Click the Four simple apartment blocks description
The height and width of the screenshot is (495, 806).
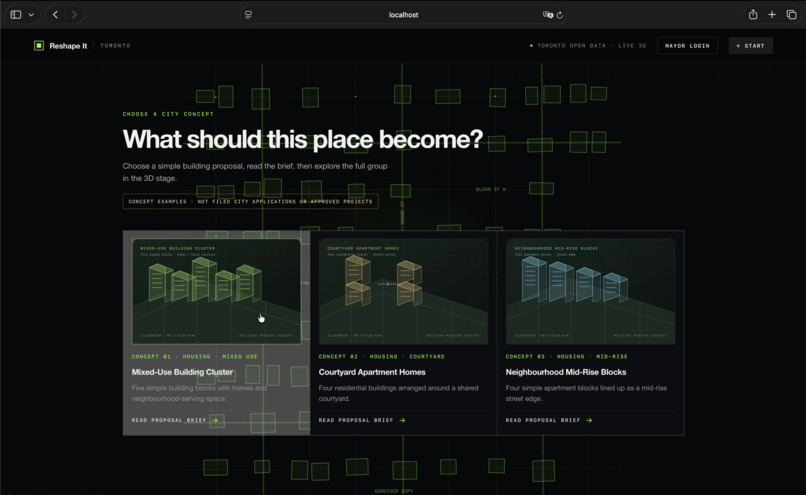click(x=586, y=393)
